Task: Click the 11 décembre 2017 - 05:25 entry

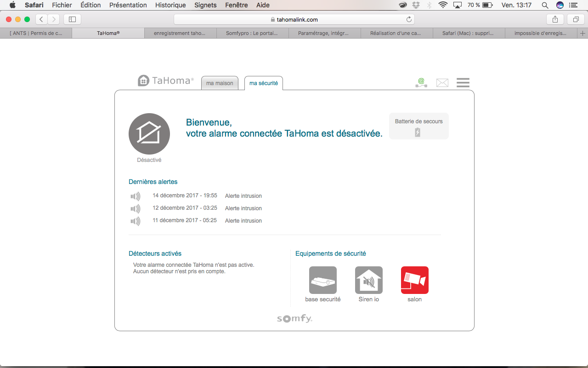Action: (185, 220)
